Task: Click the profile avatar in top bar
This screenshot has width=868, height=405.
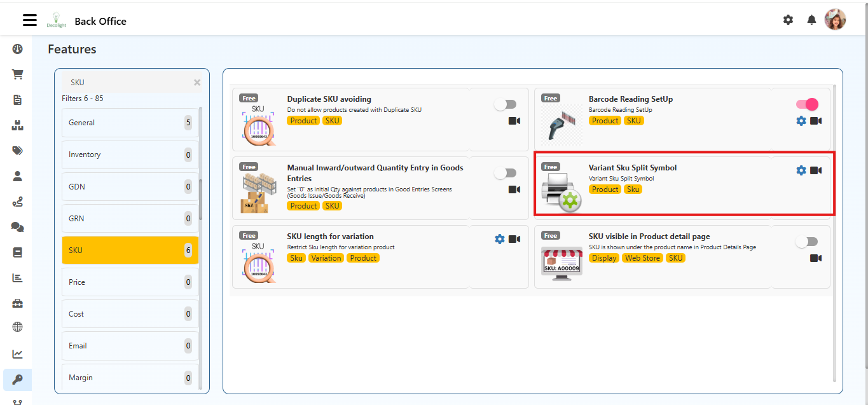Action: point(835,19)
